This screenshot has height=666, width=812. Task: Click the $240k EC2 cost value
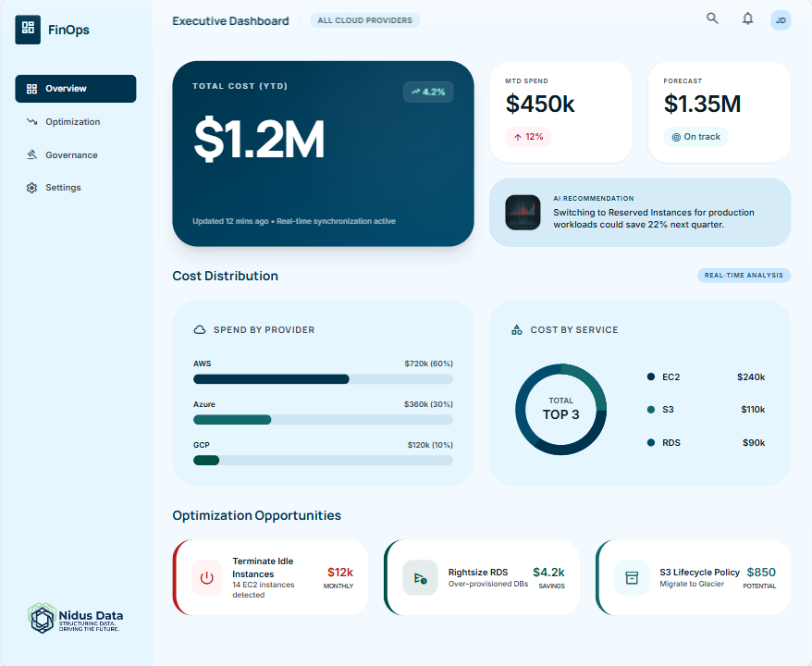pos(751,377)
